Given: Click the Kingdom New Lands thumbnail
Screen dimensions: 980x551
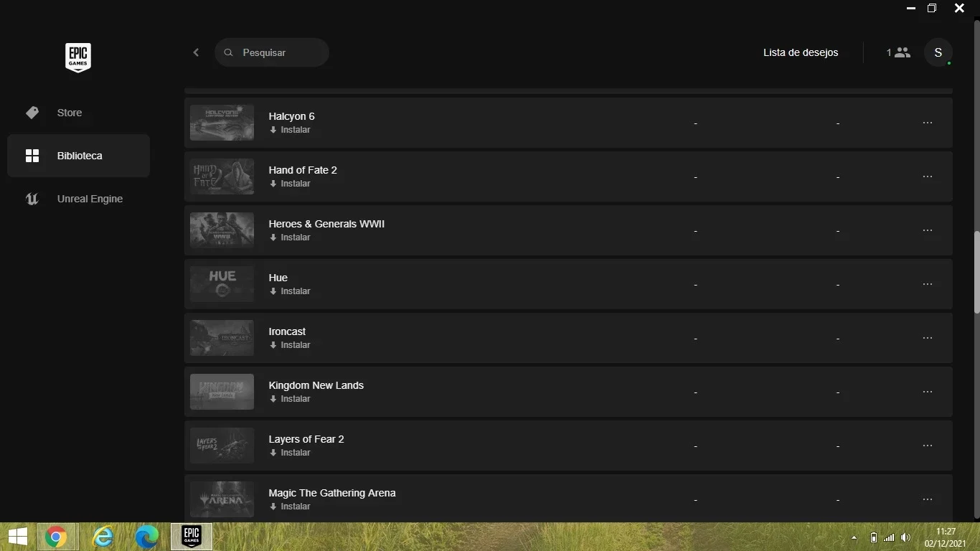Looking at the screenshot, I should pos(222,392).
